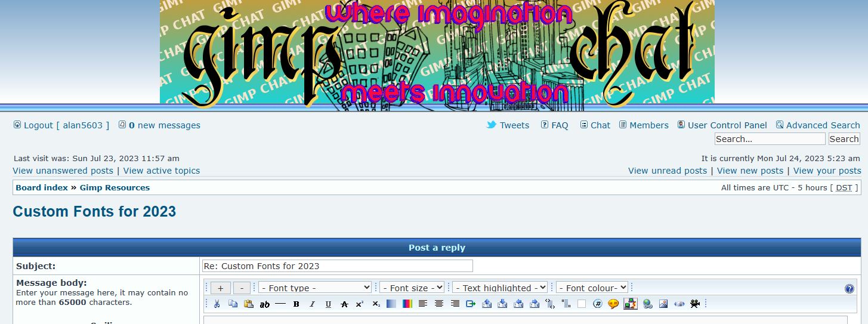Screen dimensions: 868x324
Task: Open the Gimp Resources breadcrumb
Action: click(x=115, y=187)
